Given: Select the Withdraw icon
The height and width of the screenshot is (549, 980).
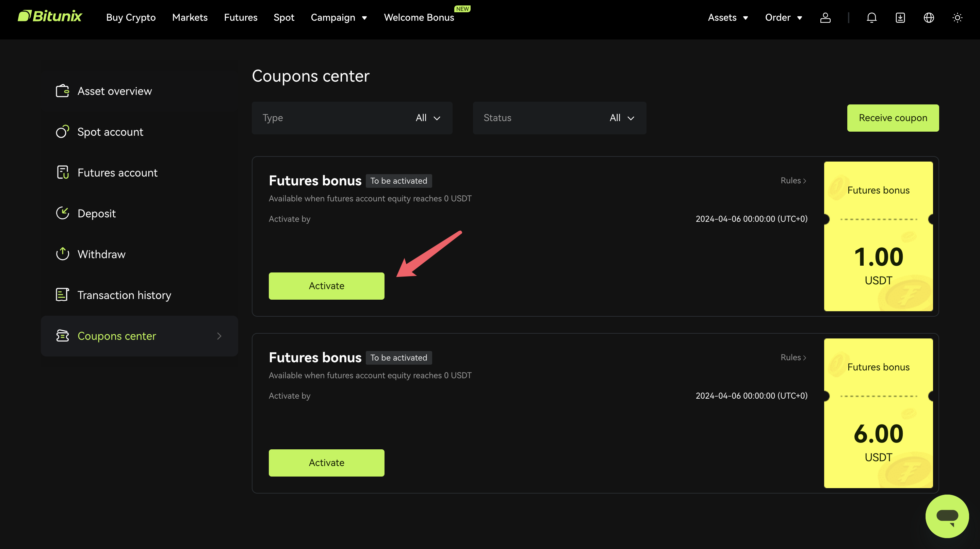Looking at the screenshot, I should point(62,254).
